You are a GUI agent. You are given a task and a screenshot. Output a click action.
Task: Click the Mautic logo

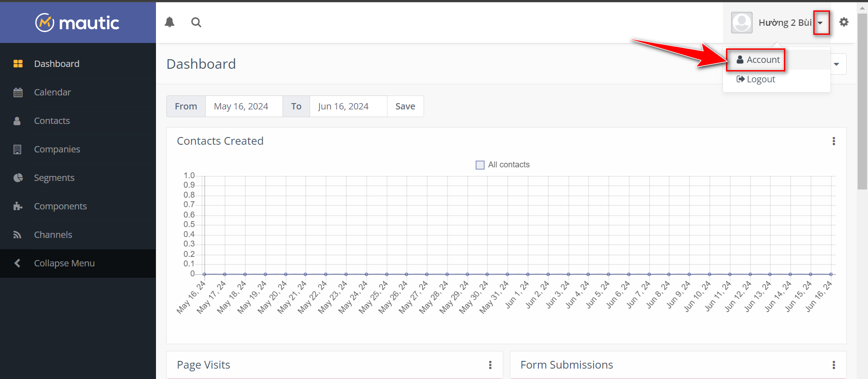[x=78, y=23]
